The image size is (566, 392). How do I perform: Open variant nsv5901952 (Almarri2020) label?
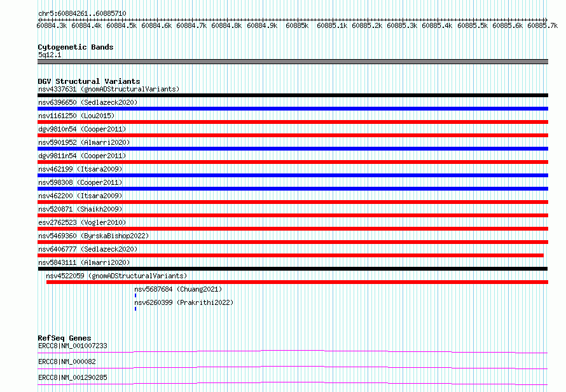point(84,142)
